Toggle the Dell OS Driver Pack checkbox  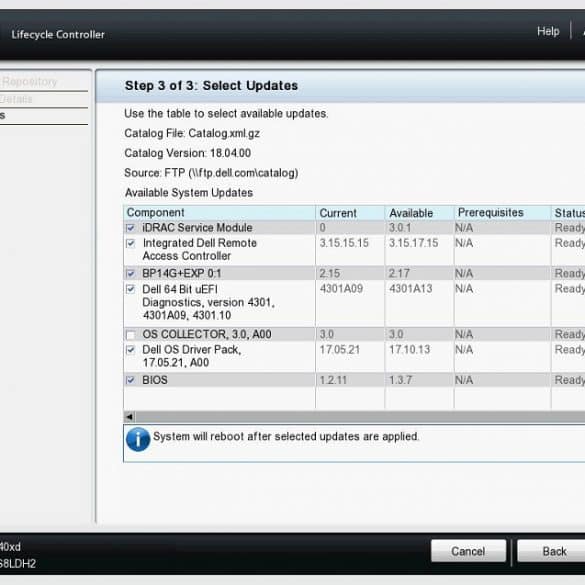131,350
